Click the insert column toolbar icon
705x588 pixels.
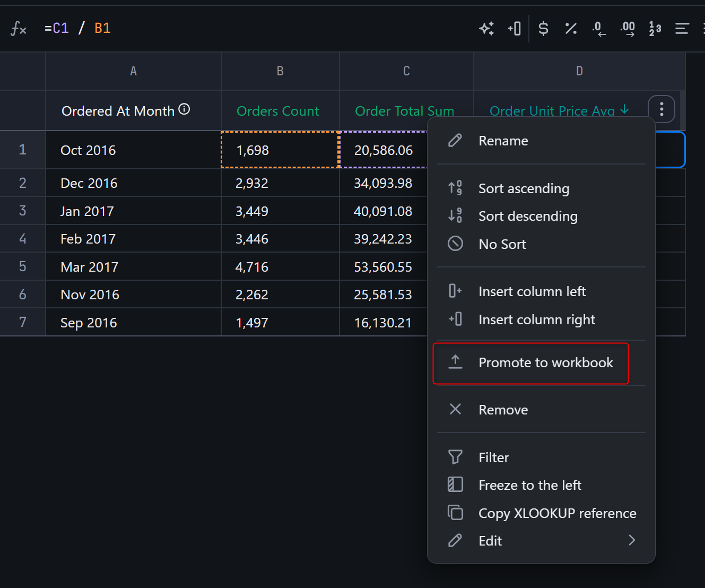click(515, 29)
